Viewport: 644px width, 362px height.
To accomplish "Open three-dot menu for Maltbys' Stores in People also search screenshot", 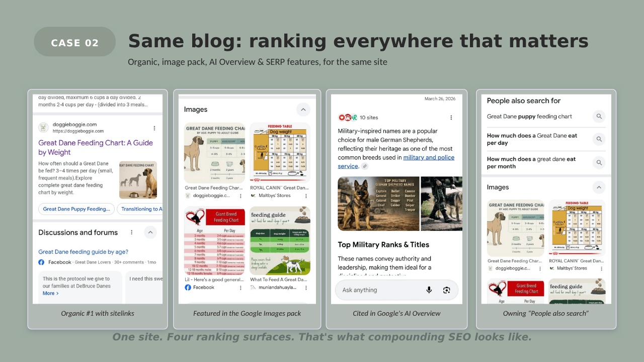I will point(602,268).
